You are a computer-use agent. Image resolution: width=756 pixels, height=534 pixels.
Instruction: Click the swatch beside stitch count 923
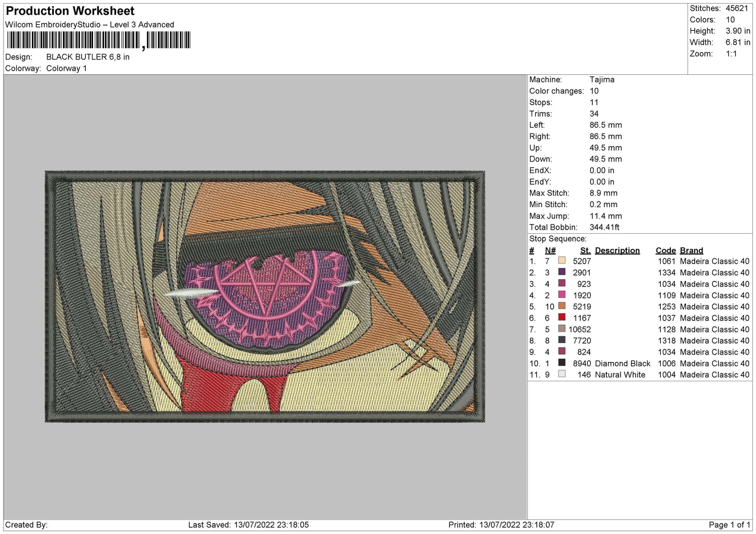point(562,283)
